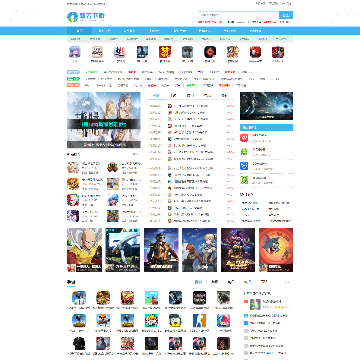
Task: Click the orange and blue silhouette game icon
Action: click(x=199, y=320)
